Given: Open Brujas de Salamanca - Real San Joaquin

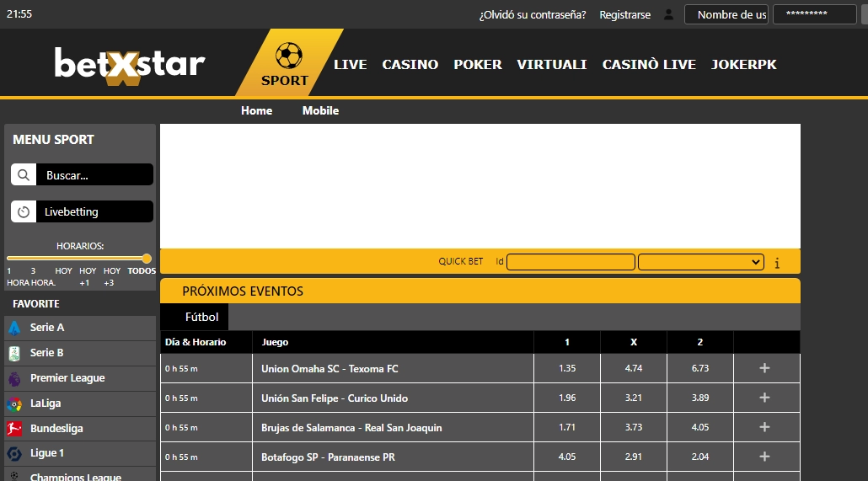Looking at the screenshot, I should (351, 428).
